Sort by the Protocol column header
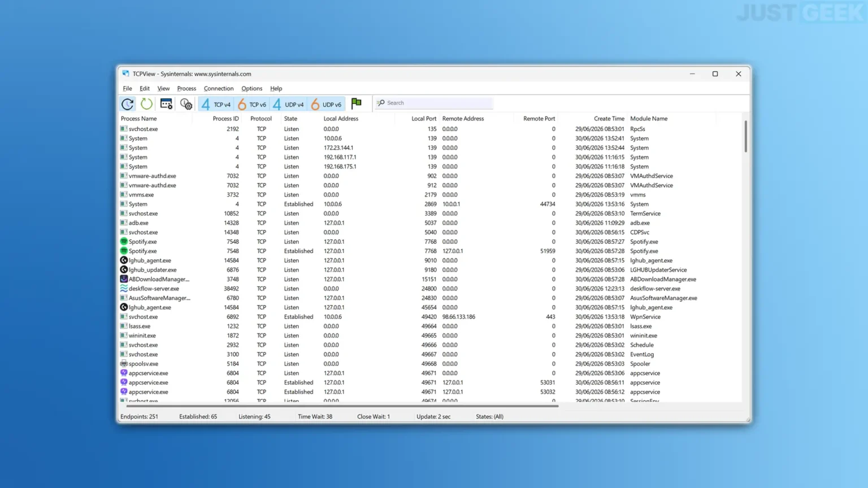Image resolution: width=868 pixels, height=488 pixels. 261,119
